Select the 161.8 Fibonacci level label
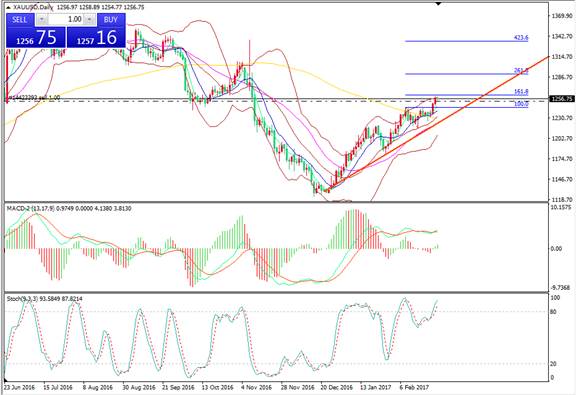Image resolution: width=576 pixels, height=395 pixels. tap(521, 91)
